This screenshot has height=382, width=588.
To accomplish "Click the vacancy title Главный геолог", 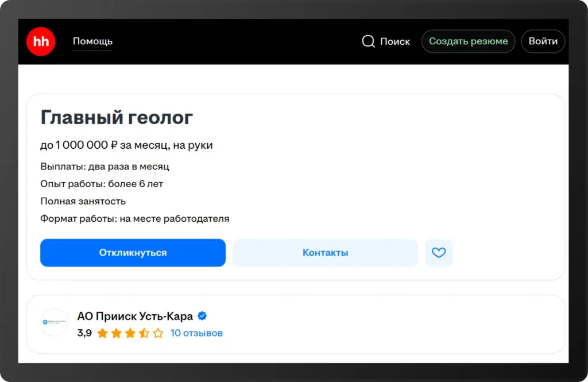I will (117, 117).
